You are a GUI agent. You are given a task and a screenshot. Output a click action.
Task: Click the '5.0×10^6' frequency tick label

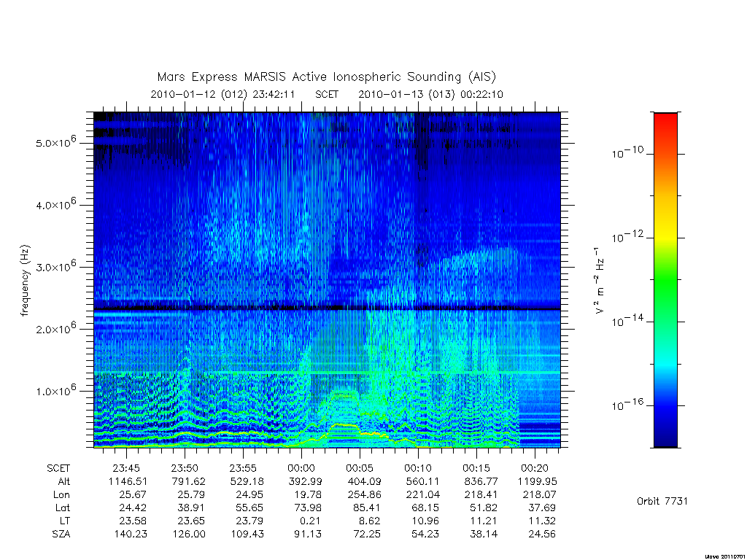[x=55, y=141]
